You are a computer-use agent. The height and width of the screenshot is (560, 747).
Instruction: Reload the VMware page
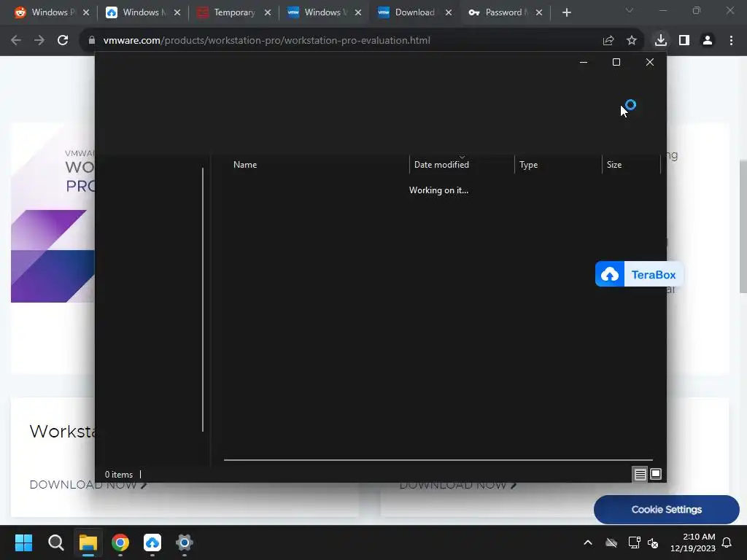(x=63, y=41)
